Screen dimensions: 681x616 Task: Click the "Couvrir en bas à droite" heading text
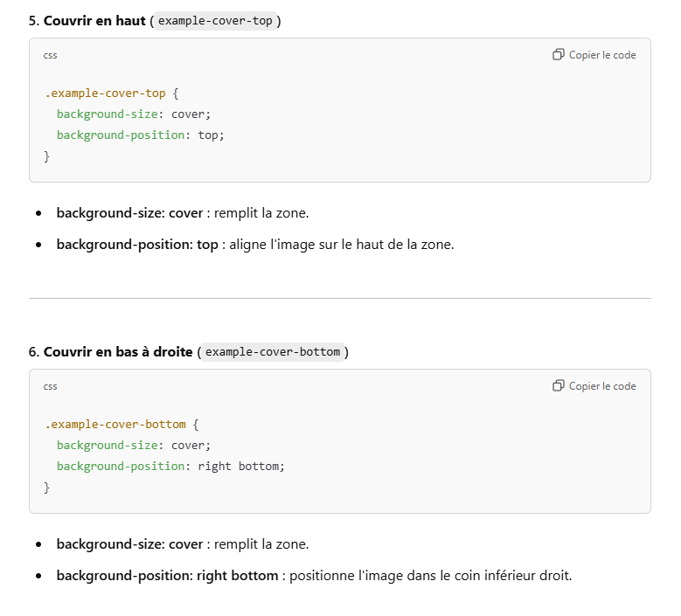pos(118,351)
